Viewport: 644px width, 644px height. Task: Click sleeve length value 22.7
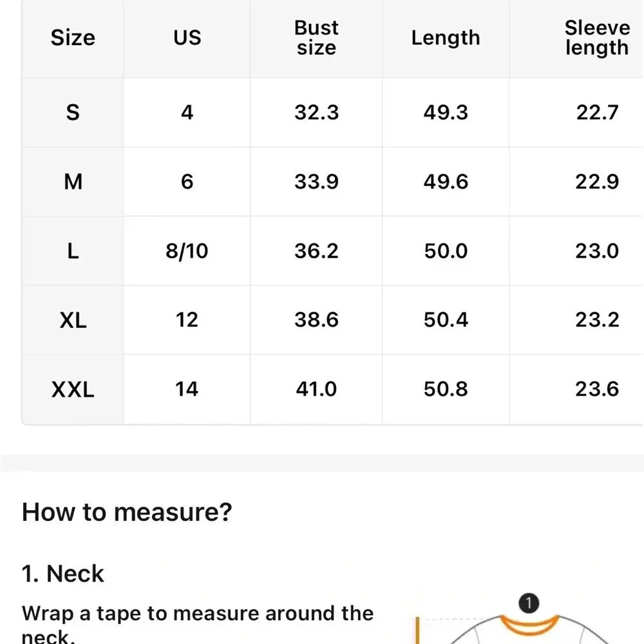tap(597, 112)
